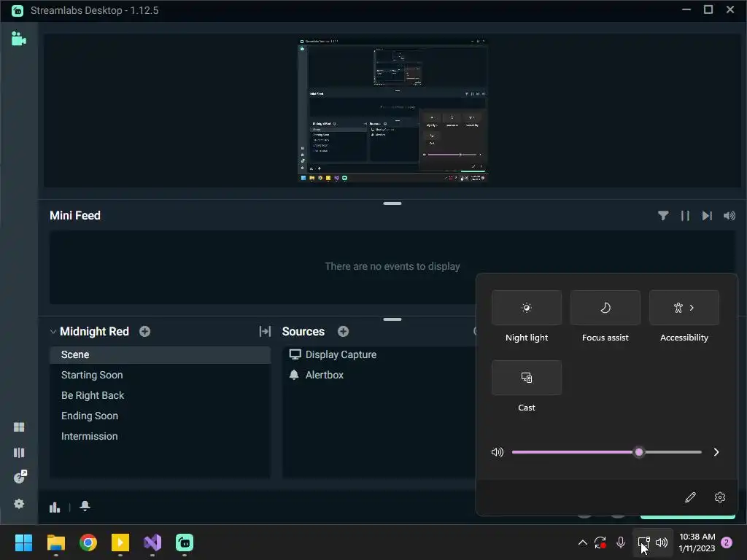Click the divider handle above Mini Feed
Image resolution: width=747 pixels, height=560 pixels.
pos(392,204)
